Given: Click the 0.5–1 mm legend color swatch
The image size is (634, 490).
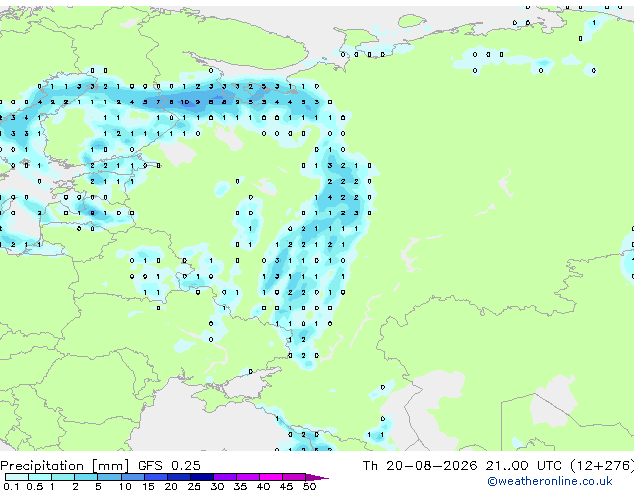Looking at the screenshot, I should pyautogui.click(x=40, y=477).
